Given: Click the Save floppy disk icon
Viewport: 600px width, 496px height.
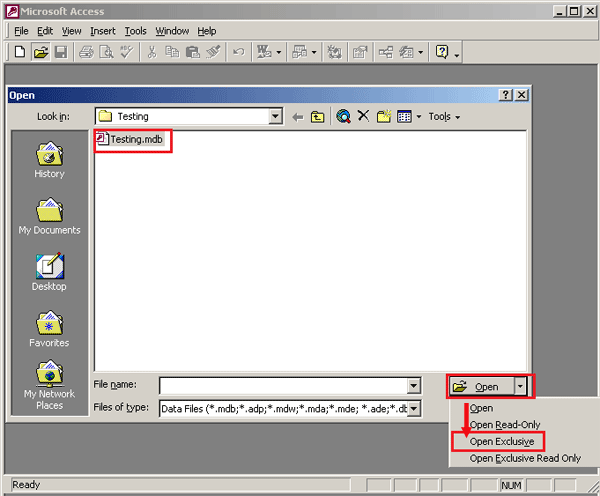Looking at the screenshot, I should (x=61, y=52).
